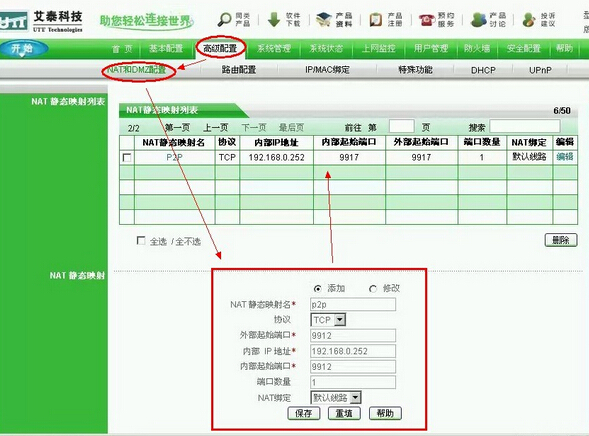Image resolution: width=589 pixels, height=436 pixels.
Task: Click the 编辑 link in P2P row
Action: coord(565,157)
